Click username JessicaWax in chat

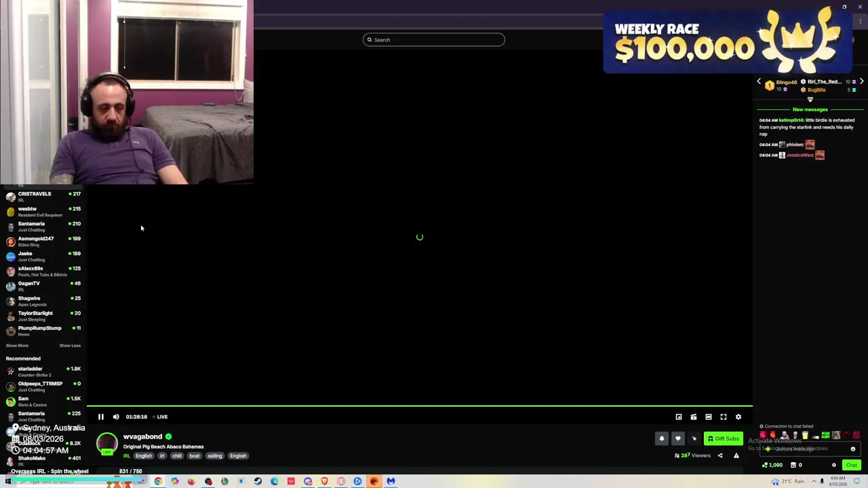click(x=800, y=155)
